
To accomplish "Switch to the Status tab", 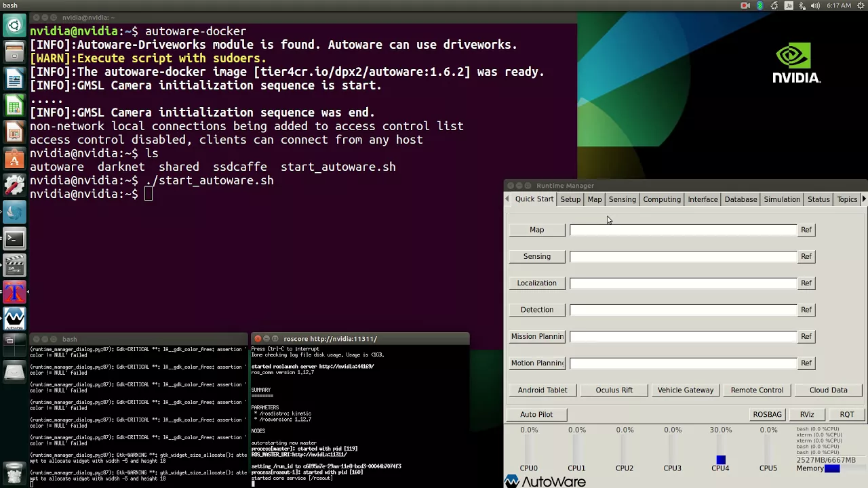I will [818, 199].
